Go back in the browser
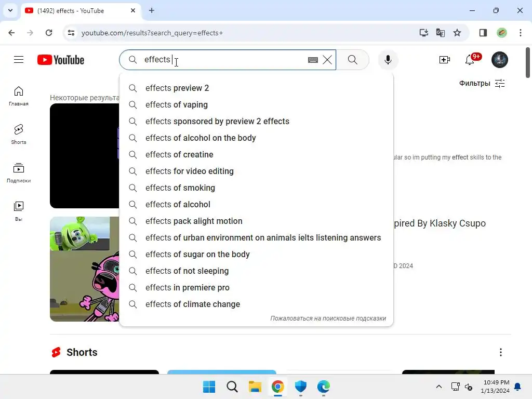The image size is (532, 399). point(11,33)
